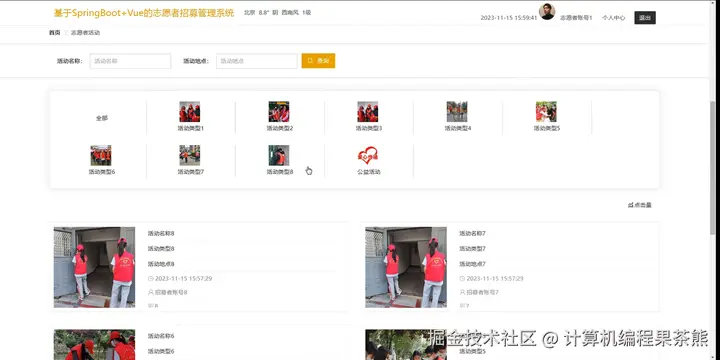This screenshot has height=360, width=720.
Task: Open 个人中心 in the header
Action: [613, 18]
